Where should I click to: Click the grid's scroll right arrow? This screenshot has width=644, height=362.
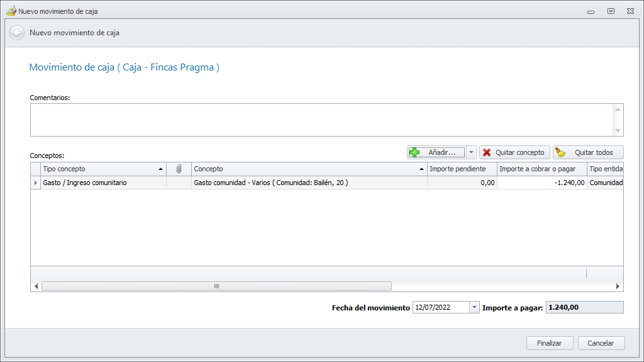tap(618, 286)
